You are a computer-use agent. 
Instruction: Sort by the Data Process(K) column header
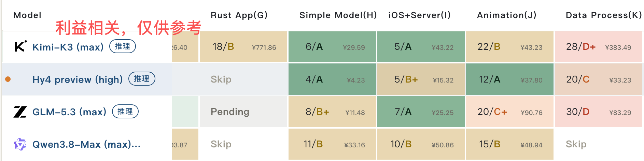coord(604,15)
